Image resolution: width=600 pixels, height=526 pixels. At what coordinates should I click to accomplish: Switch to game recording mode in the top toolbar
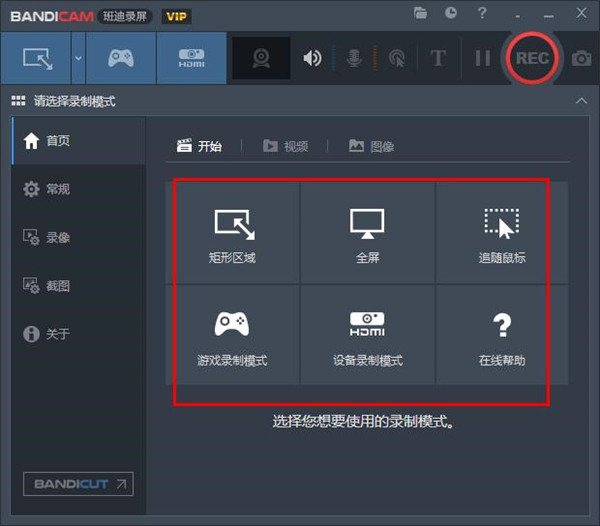(121, 58)
